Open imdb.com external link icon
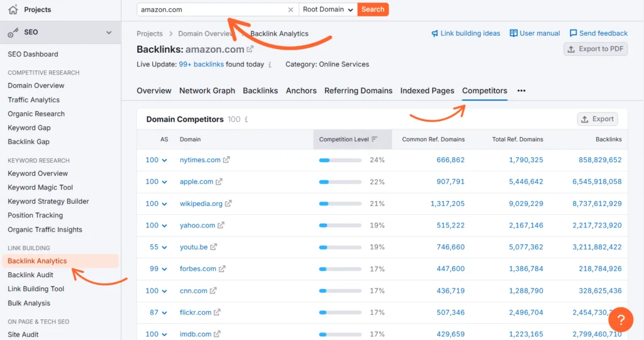644x340 pixels. point(217,334)
